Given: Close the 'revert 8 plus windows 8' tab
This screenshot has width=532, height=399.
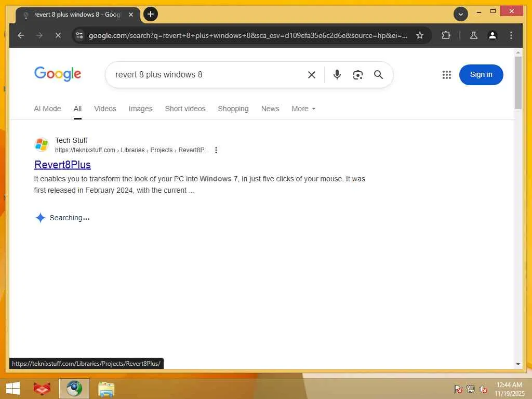Looking at the screenshot, I should tap(130, 15).
